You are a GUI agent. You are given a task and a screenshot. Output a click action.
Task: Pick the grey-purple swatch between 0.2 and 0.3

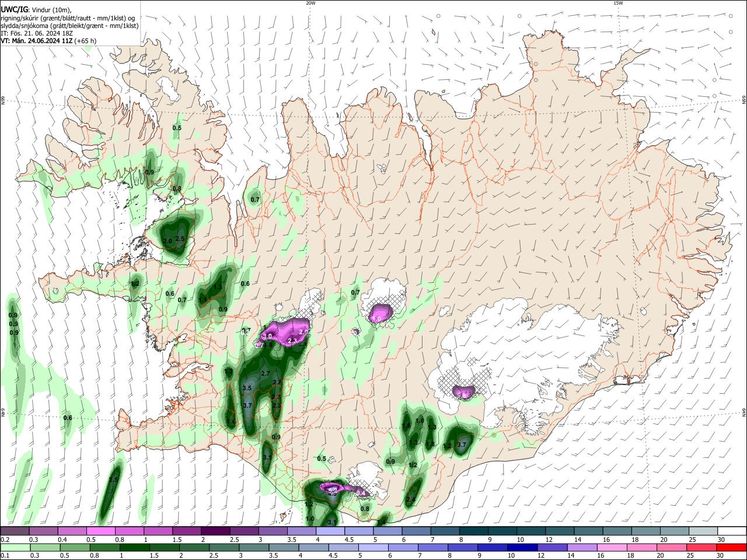(15, 531)
